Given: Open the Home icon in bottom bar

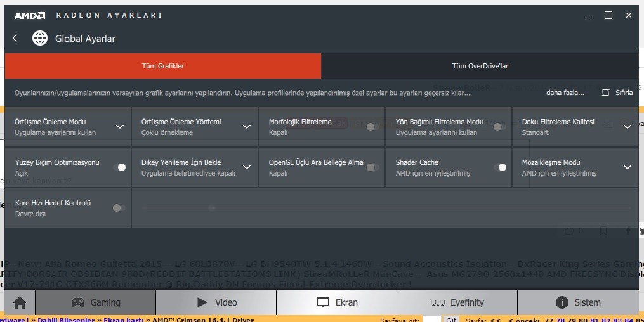Looking at the screenshot, I should [19, 303].
